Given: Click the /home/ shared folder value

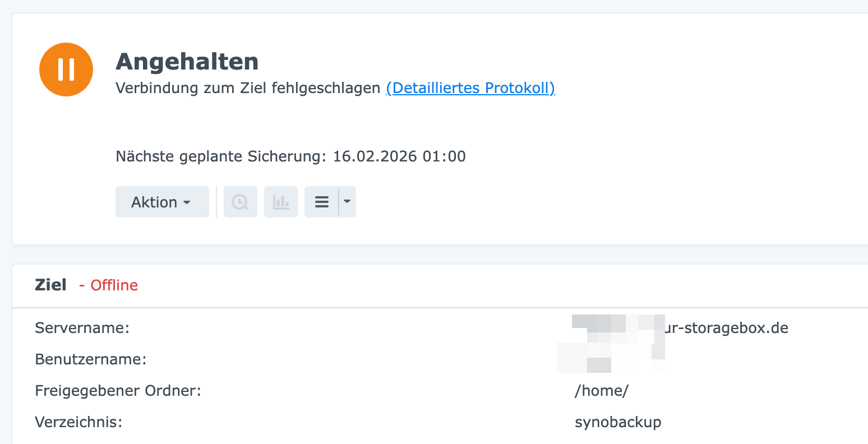Looking at the screenshot, I should 602,390.
